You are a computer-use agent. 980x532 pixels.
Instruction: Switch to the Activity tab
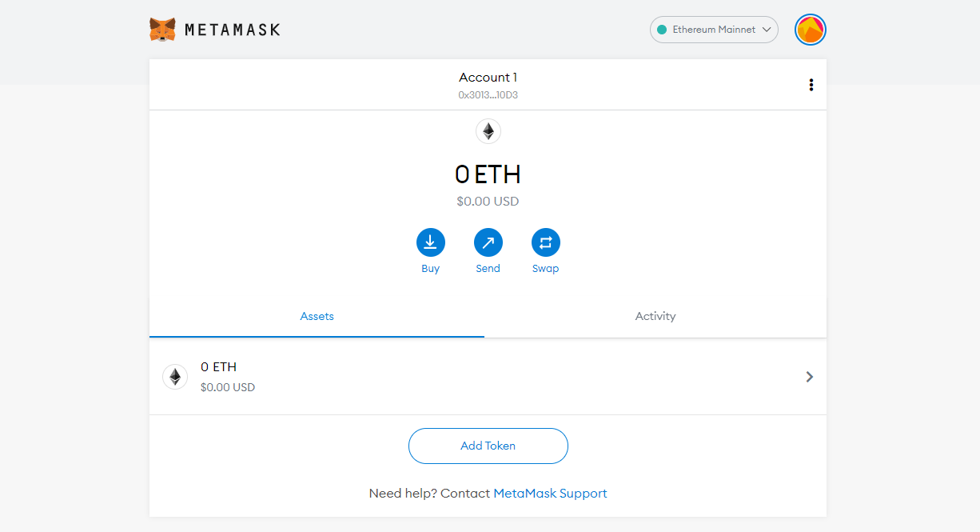(x=655, y=317)
